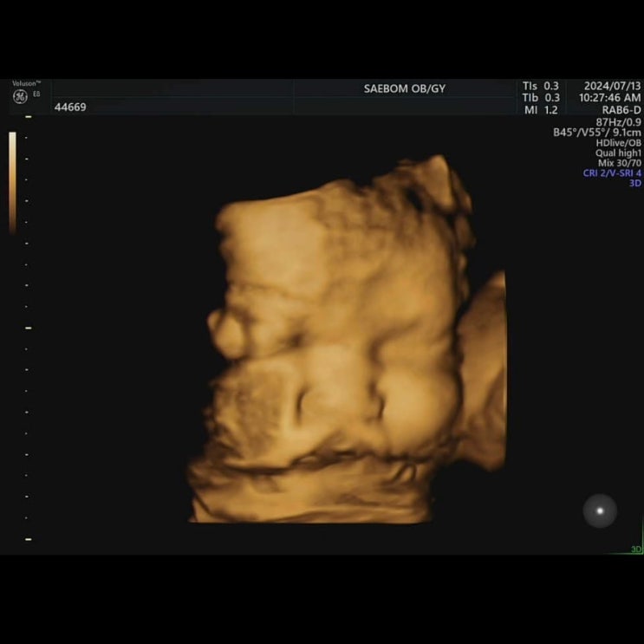Click the 3D fetal face rendering
Screen dimensions: 644x644
click(346, 339)
